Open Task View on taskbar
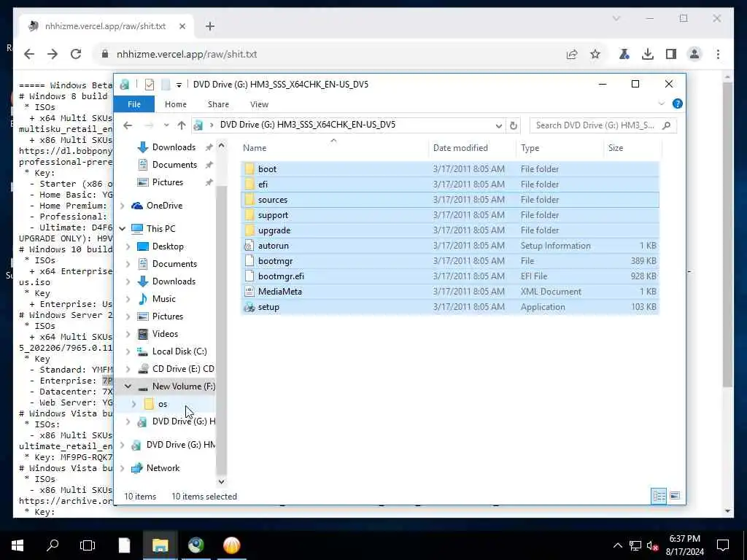The width and height of the screenshot is (747, 560). 88,545
